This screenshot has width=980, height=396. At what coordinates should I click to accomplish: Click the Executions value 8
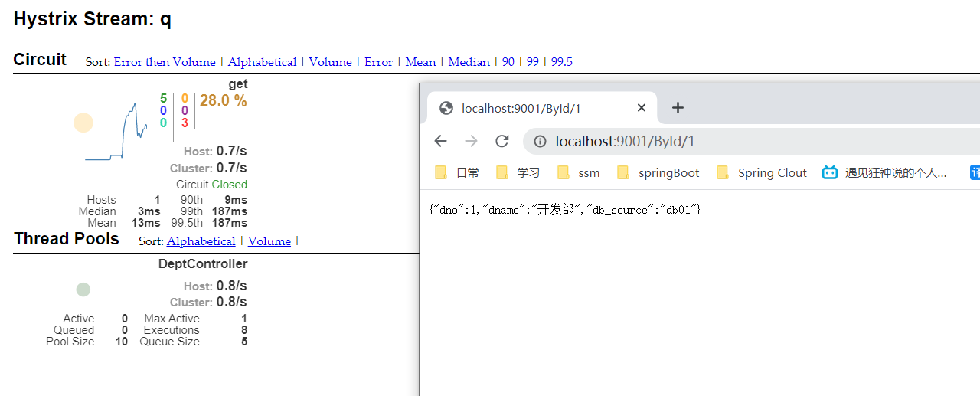[x=244, y=330]
